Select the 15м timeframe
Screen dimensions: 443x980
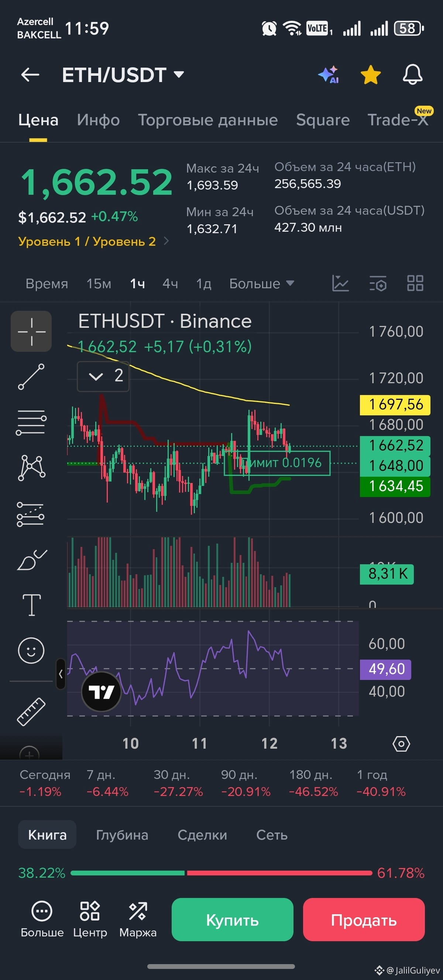click(99, 284)
